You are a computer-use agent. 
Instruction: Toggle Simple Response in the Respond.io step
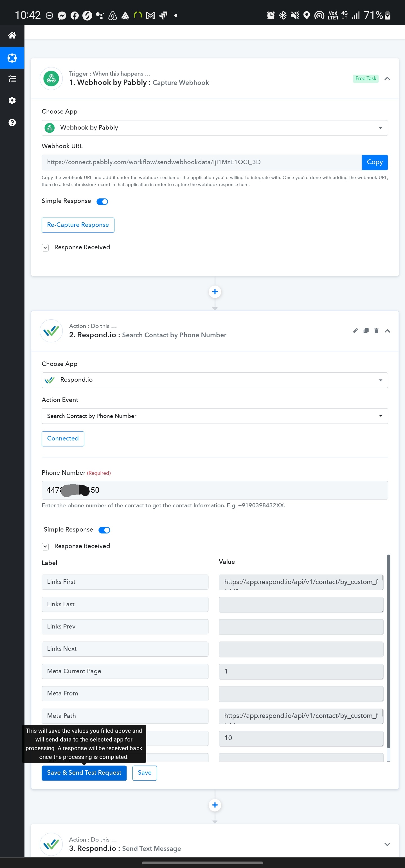click(104, 530)
